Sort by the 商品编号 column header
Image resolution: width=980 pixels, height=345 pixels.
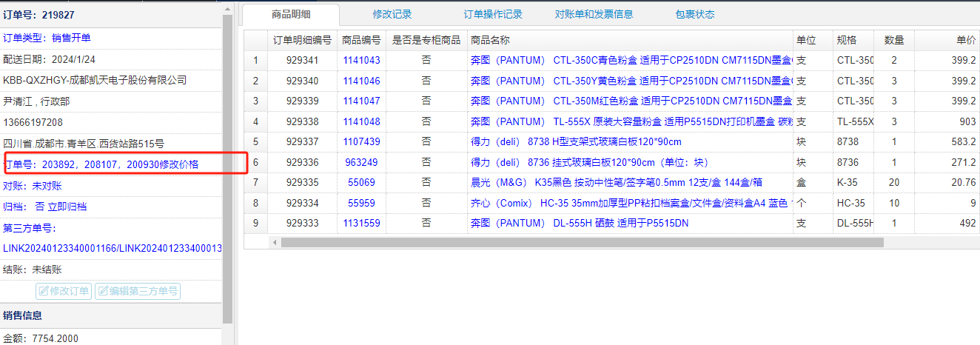pos(361,40)
